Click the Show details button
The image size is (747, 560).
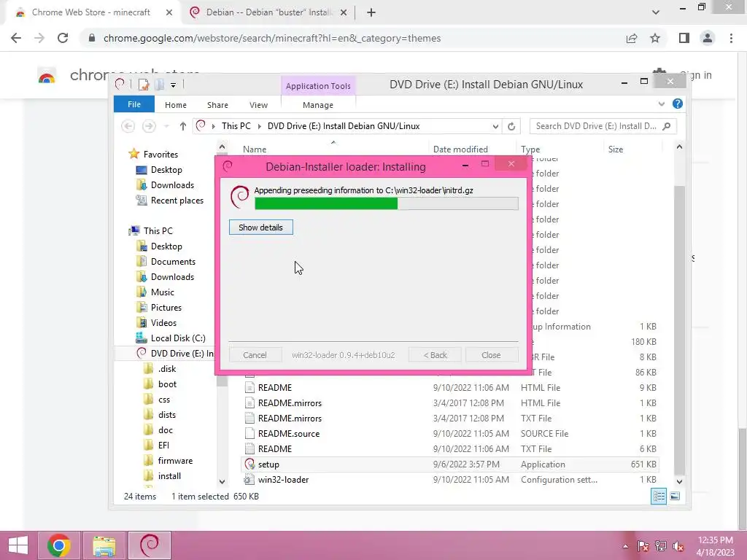[x=260, y=227]
